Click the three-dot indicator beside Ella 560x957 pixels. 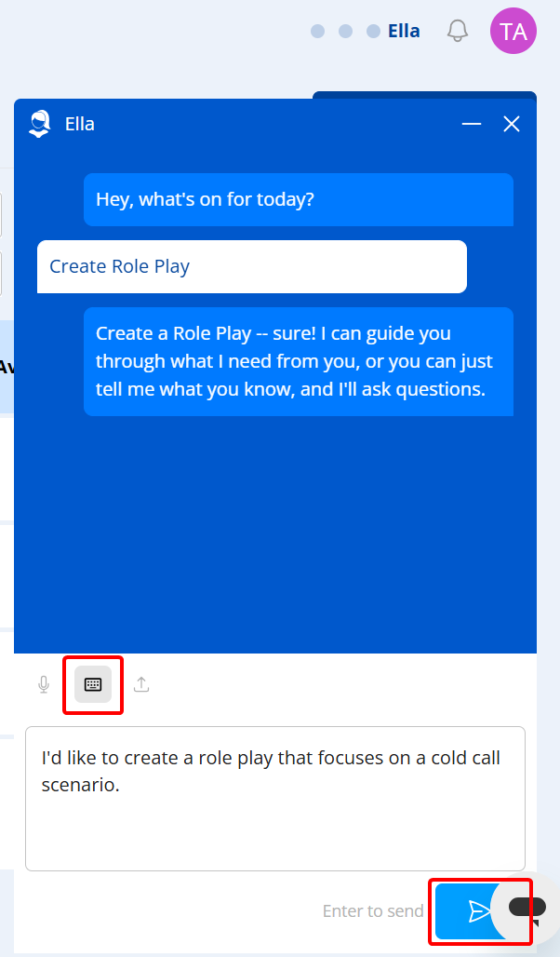pos(345,31)
